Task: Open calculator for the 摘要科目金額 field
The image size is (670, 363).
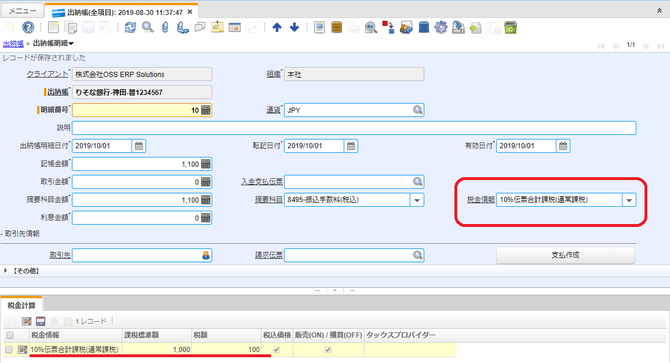Action: click(206, 200)
